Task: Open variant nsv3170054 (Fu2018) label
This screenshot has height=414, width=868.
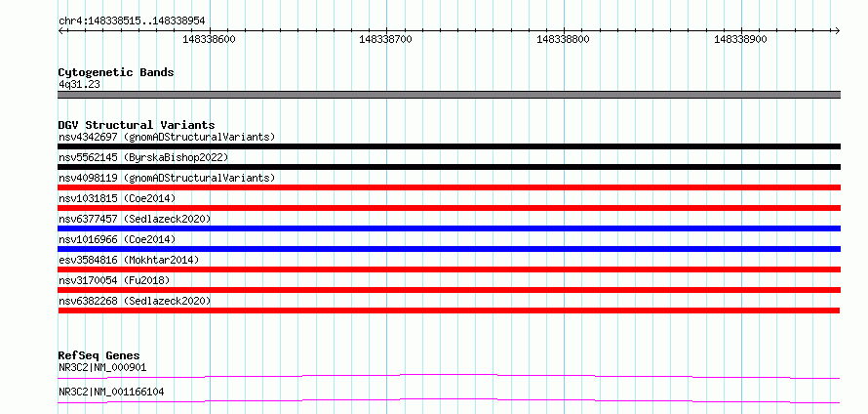Action: pyautogui.click(x=114, y=280)
